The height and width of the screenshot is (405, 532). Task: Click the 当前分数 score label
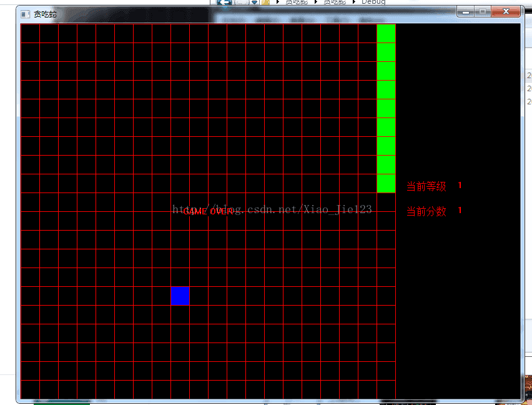coord(426,211)
